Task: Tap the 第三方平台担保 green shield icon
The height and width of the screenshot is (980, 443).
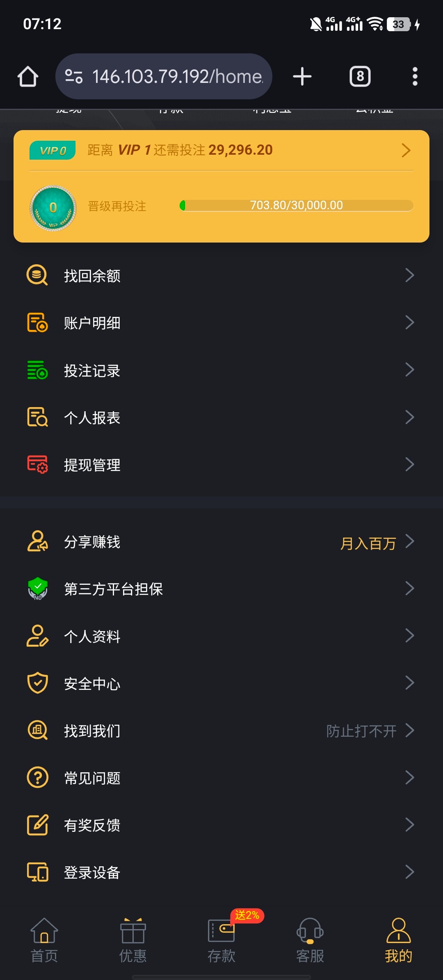Action: [37, 589]
